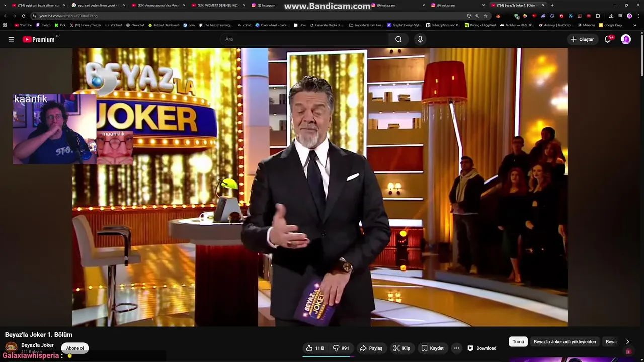Open the Home / Twitter bookmark
The image size is (644, 362).
(x=85, y=25)
